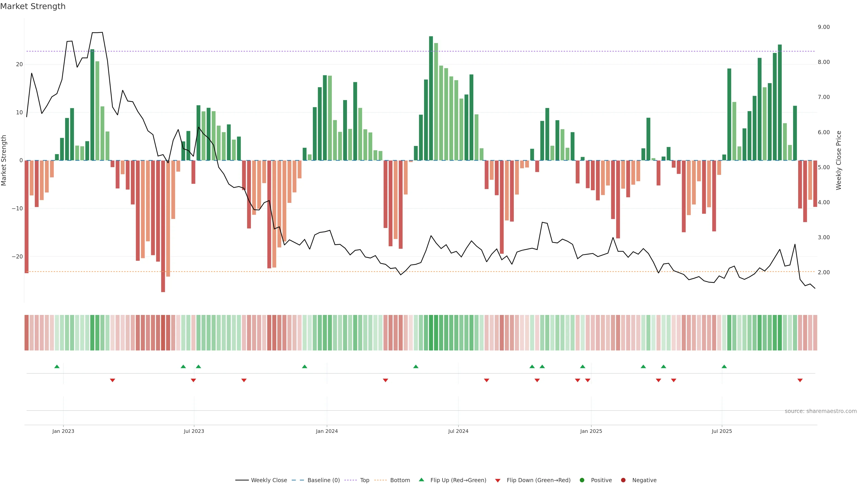868x488 pixels.
Task: Click the rightmost red flip-down marker
Action: [x=800, y=380]
